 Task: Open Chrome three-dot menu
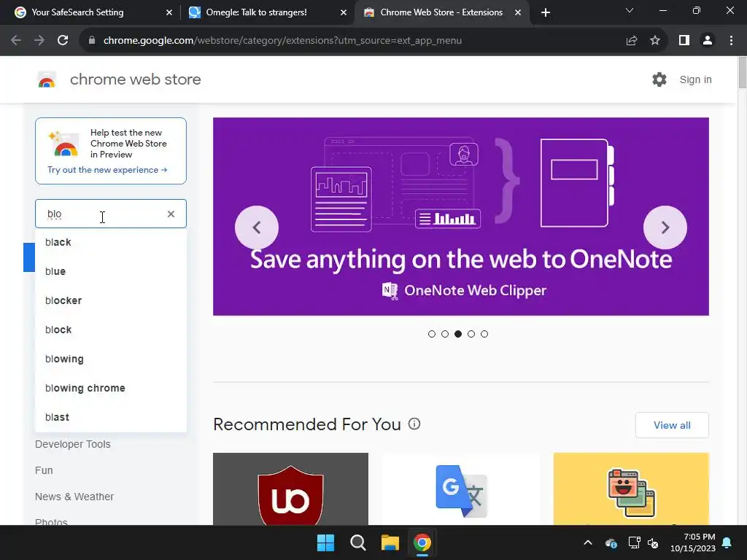point(731,41)
